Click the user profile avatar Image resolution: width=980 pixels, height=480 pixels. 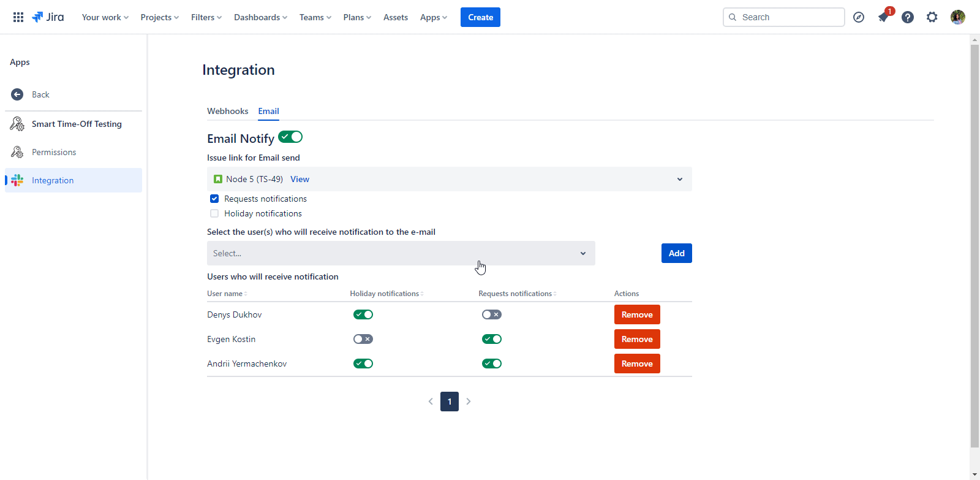point(957,17)
